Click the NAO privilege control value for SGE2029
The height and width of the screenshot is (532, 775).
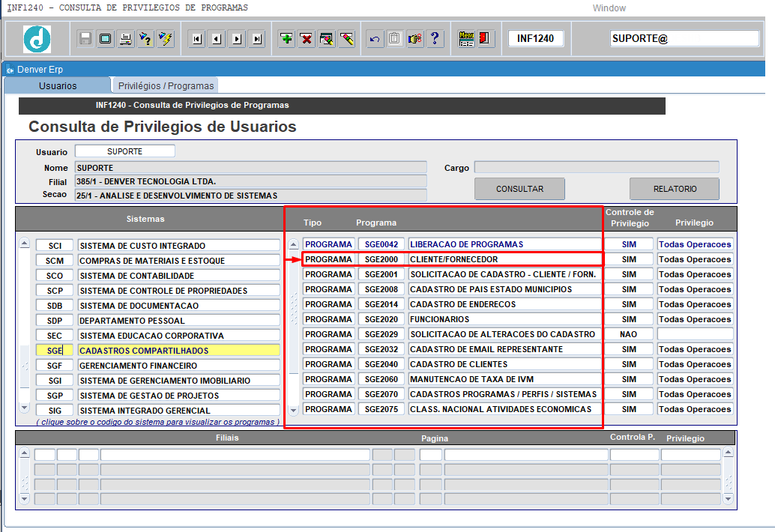[629, 334]
